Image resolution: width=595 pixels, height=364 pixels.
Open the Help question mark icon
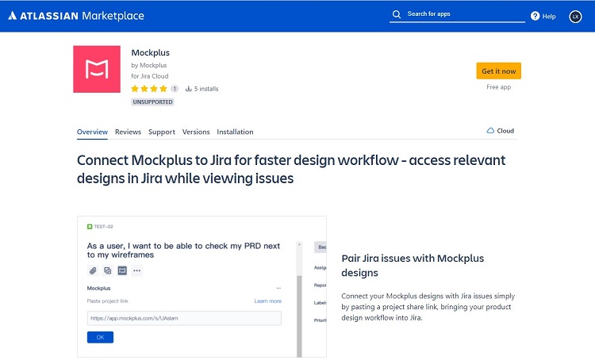point(535,16)
